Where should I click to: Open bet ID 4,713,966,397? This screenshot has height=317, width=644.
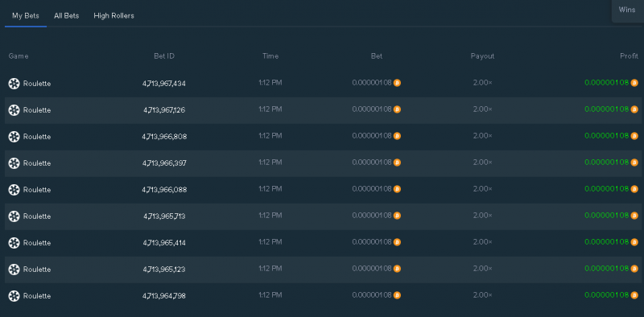[x=164, y=163]
